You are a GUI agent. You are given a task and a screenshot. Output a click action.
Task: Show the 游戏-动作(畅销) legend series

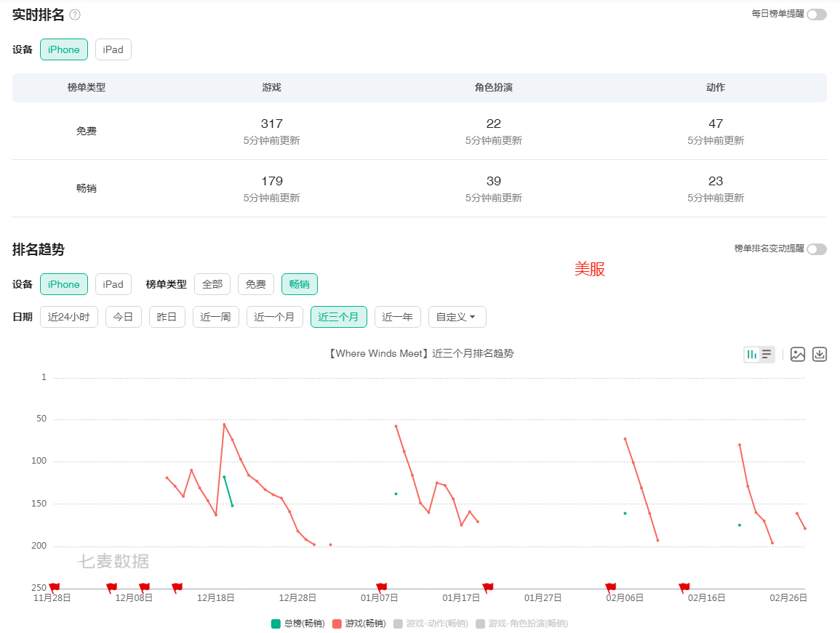pos(431,624)
